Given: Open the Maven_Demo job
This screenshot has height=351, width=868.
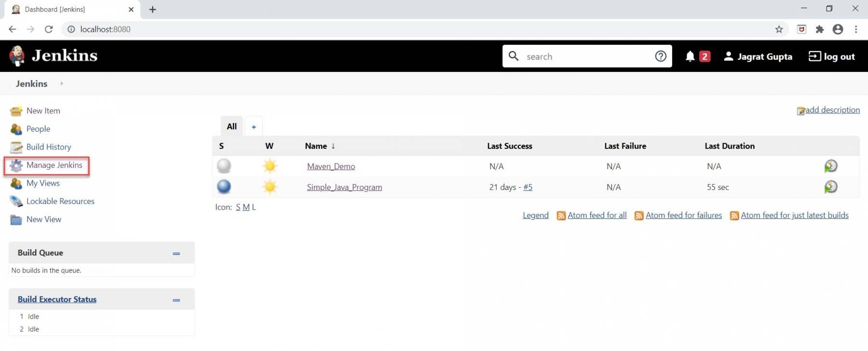Looking at the screenshot, I should pyautogui.click(x=331, y=166).
